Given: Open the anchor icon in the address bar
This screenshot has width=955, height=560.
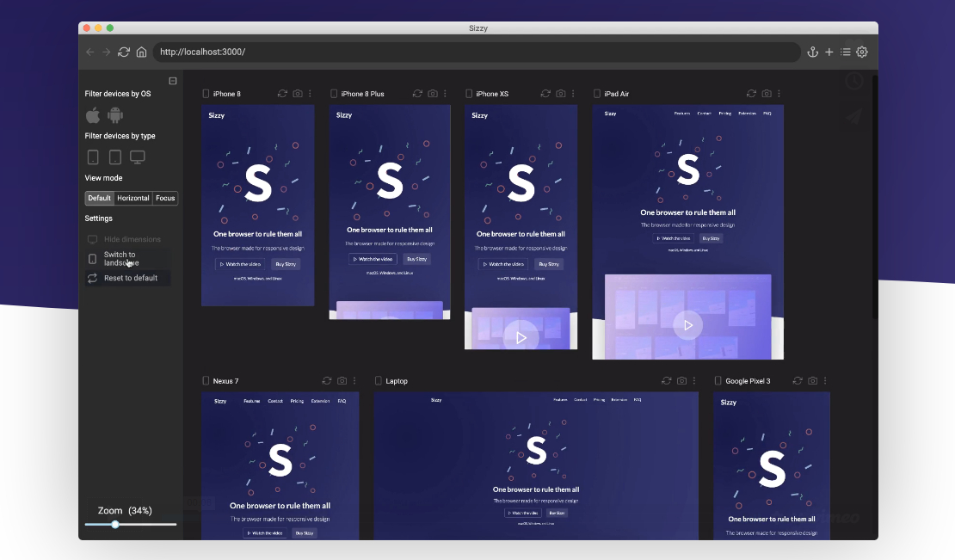Looking at the screenshot, I should pos(813,52).
